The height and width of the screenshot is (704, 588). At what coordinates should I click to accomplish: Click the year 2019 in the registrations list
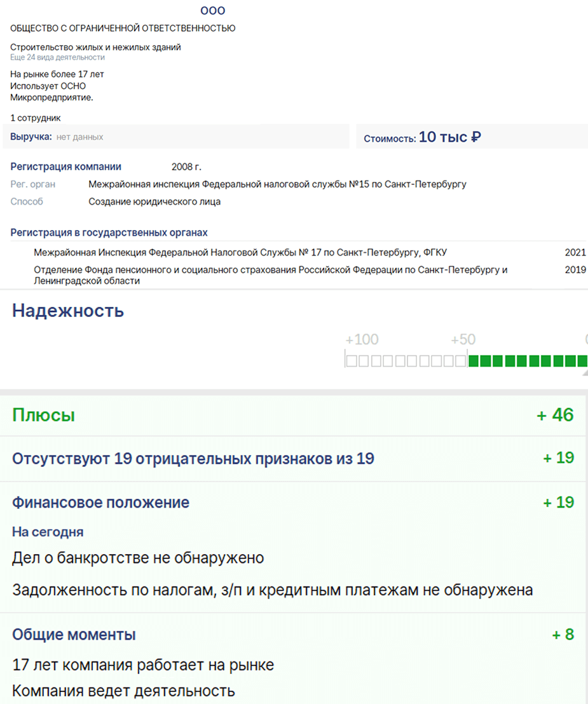pyautogui.click(x=575, y=270)
